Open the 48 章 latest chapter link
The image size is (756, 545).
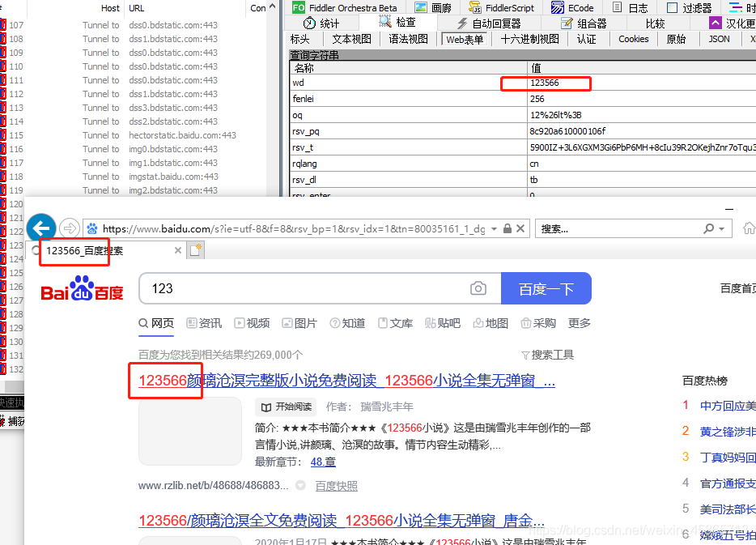pyautogui.click(x=323, y=462)
